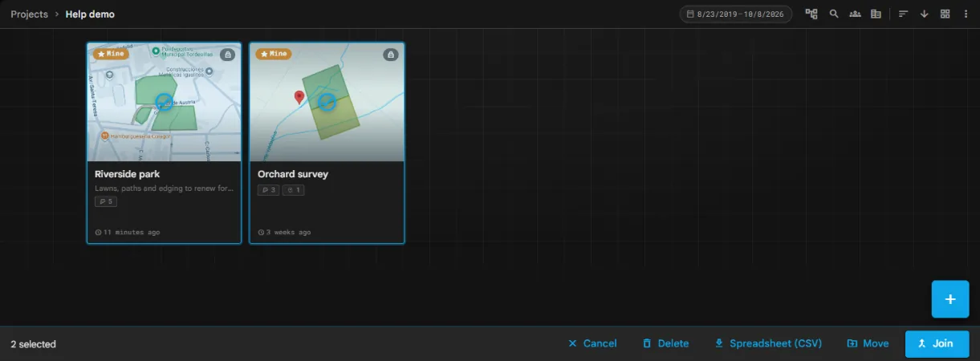The image size is (980, 361).
Task: Click Riverside park's 5 comments chip
Action: (x=106, y=201)
